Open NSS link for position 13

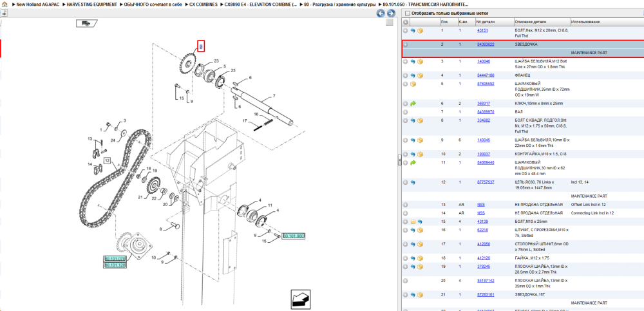pyautogui.click(x=480, y=204)
